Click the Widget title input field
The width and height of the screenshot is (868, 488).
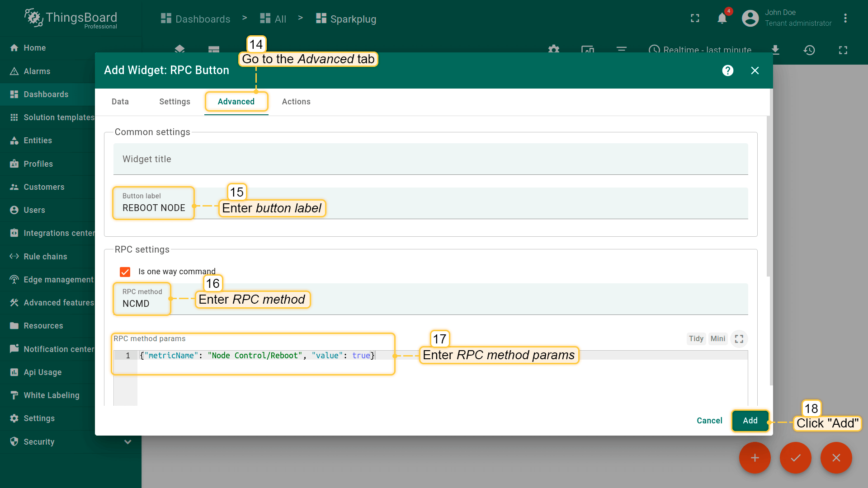[430, 159]
